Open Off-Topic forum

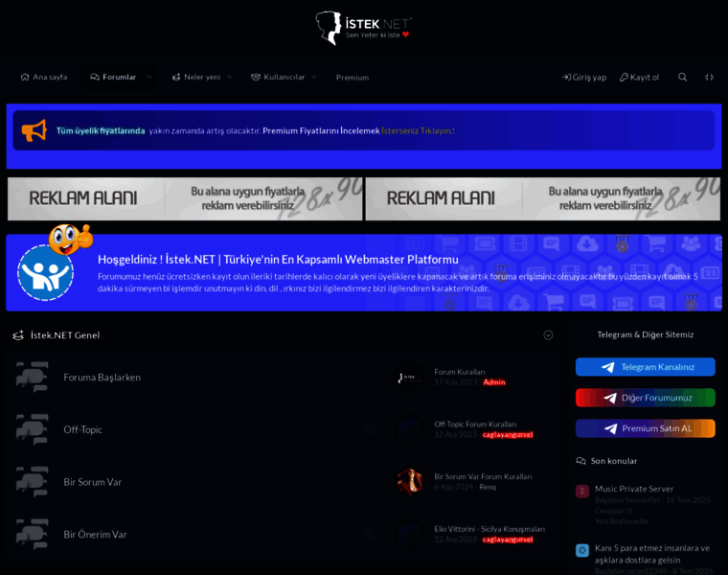pos(82,430)
